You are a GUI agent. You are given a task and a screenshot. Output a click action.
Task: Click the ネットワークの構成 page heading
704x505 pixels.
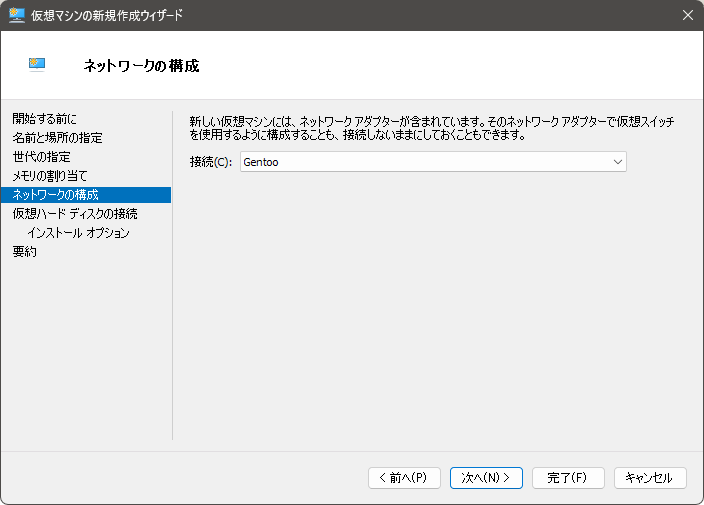click(x=141, y=66)
